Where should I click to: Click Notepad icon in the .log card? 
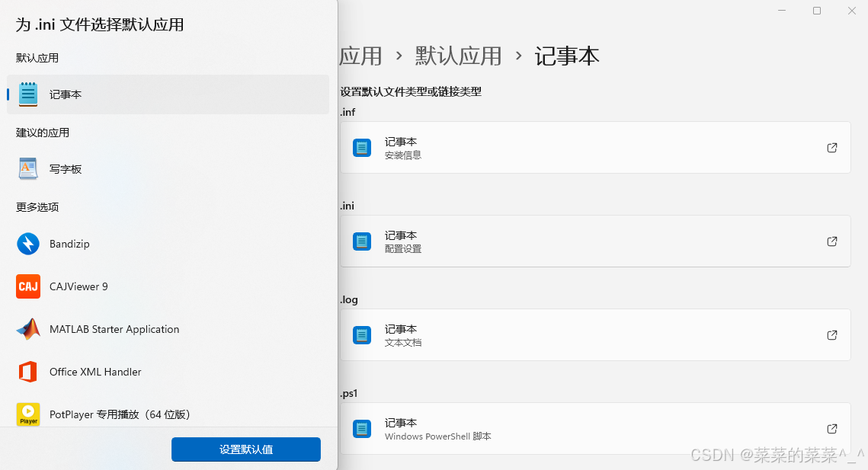(362, 335)
